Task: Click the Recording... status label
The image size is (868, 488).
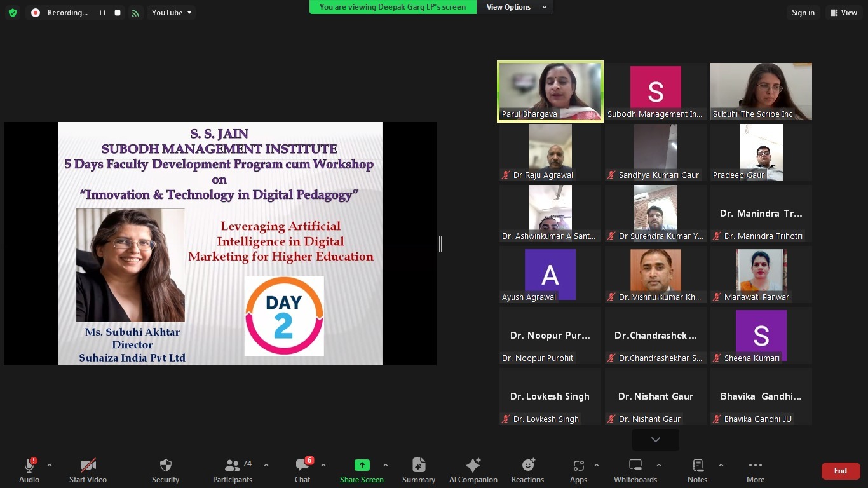Action: 67,13
